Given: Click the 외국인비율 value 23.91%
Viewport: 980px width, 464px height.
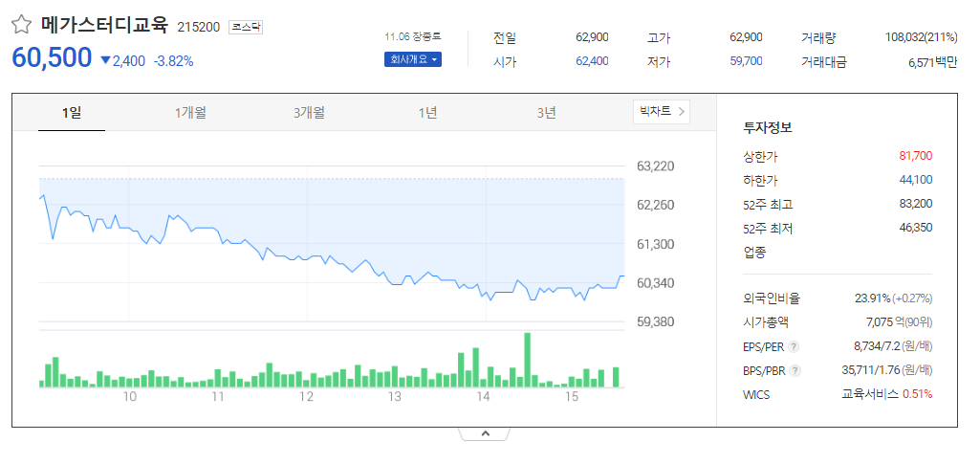Looking at the screenshot, I should (x=872, y=298).
